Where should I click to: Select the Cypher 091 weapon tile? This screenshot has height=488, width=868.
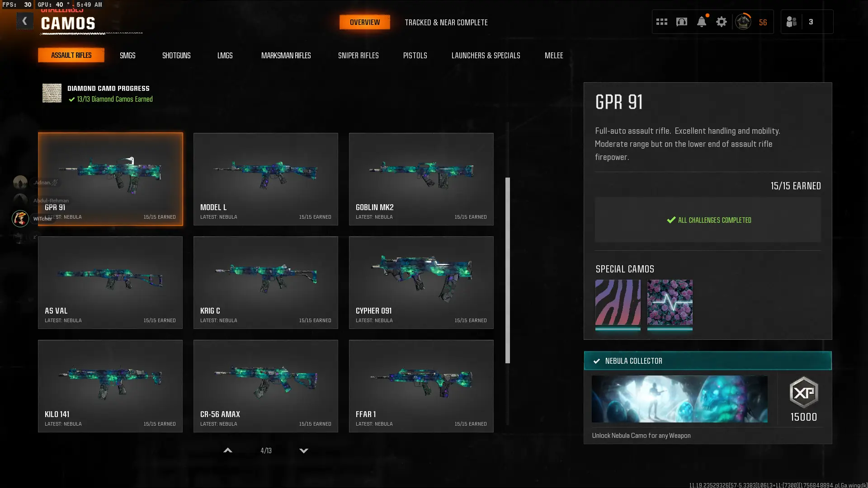[x=421, y=282]
